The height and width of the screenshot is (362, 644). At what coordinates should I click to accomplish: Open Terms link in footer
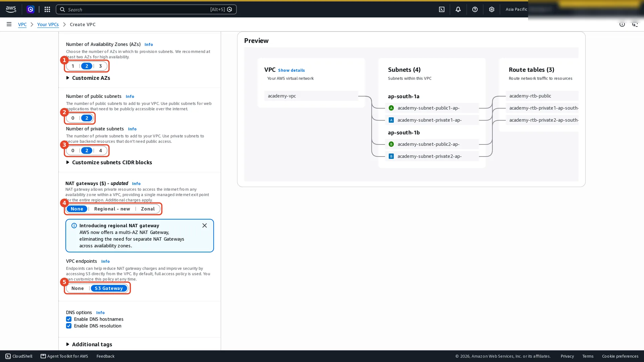[588, 356]
